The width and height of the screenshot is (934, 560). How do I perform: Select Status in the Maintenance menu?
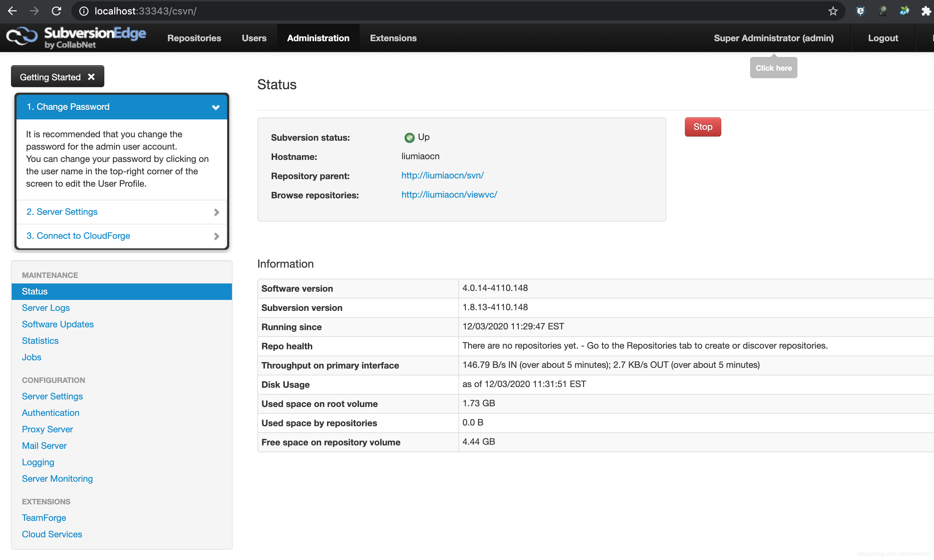coord(121,291)
